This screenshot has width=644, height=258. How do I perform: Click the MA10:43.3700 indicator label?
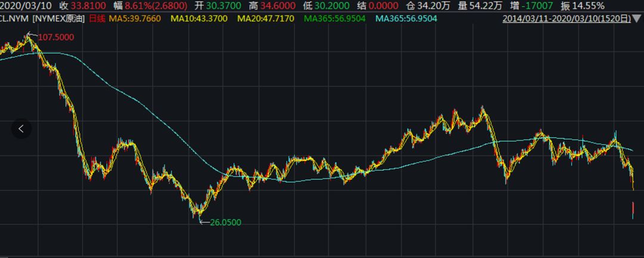tap(199, 18)
